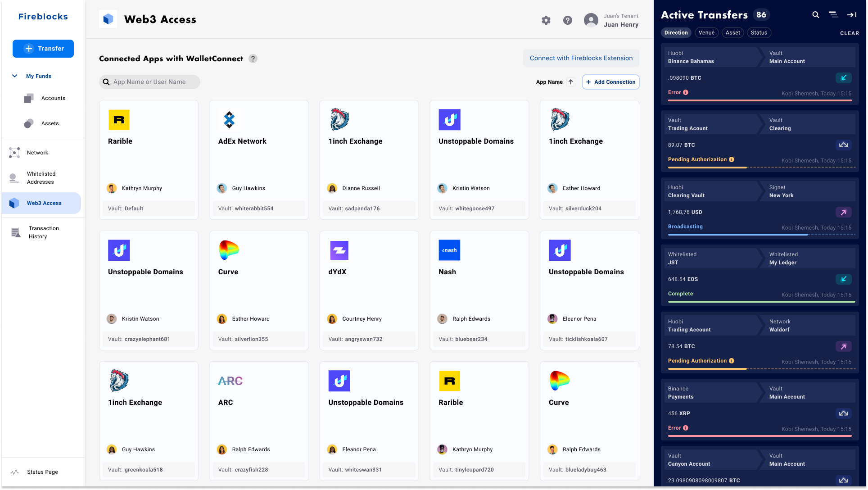Click Pending Authorization progress bar for 89.07 BTC

[x=761, y=168]
